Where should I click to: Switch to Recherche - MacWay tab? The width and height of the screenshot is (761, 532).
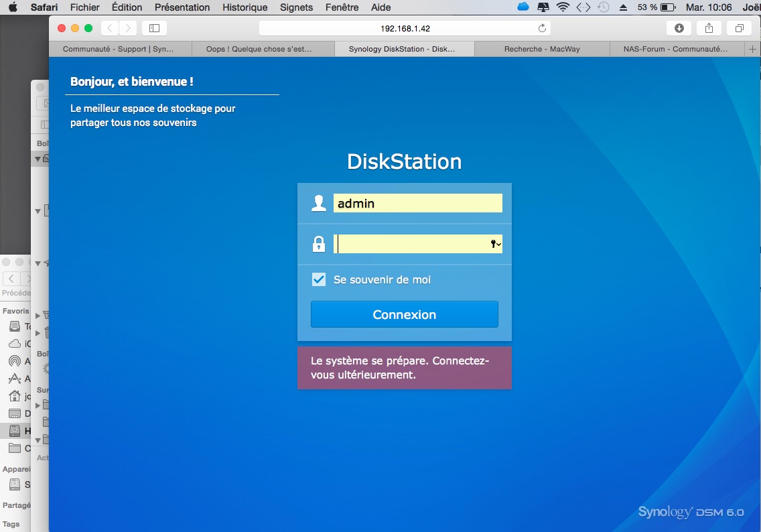coord(542,49)
